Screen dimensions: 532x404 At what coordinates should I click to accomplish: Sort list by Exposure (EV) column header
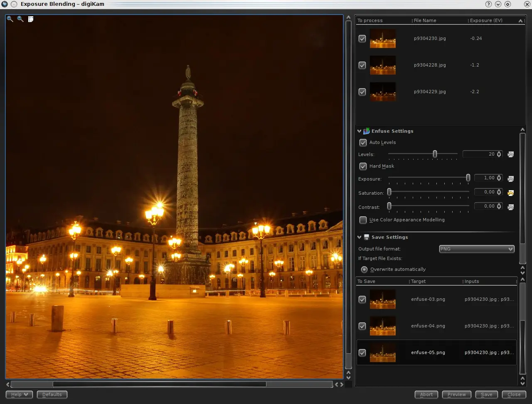click(x=486, y=20)
